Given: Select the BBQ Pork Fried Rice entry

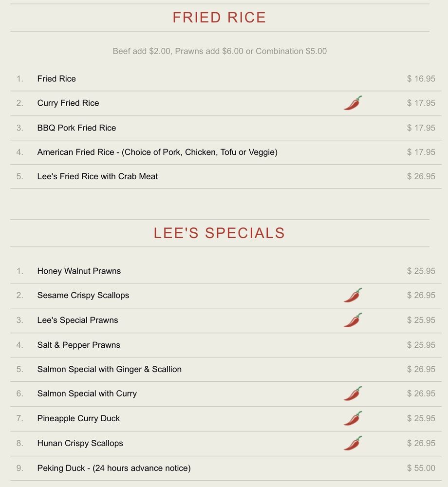Looking at the screenshot, I should point(76,128).
